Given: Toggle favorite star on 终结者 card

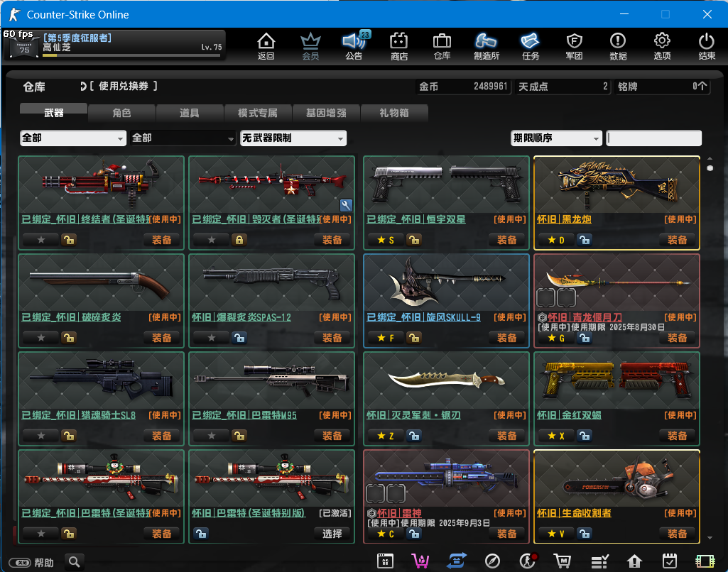Looking at the screenshot, I should point(41,240).
